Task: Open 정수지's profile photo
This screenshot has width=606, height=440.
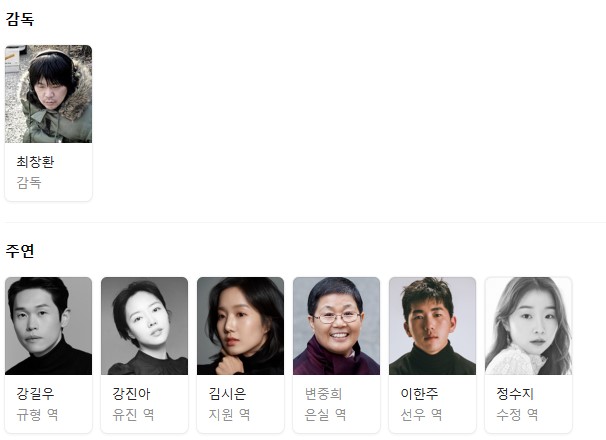Action: (528, 326)
